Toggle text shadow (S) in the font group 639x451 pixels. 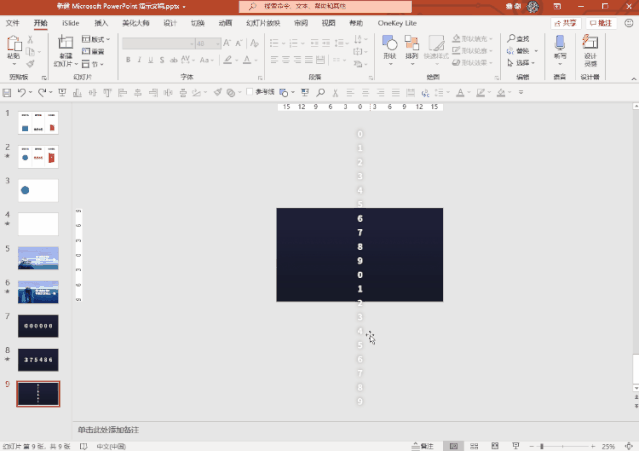point(162,60)
